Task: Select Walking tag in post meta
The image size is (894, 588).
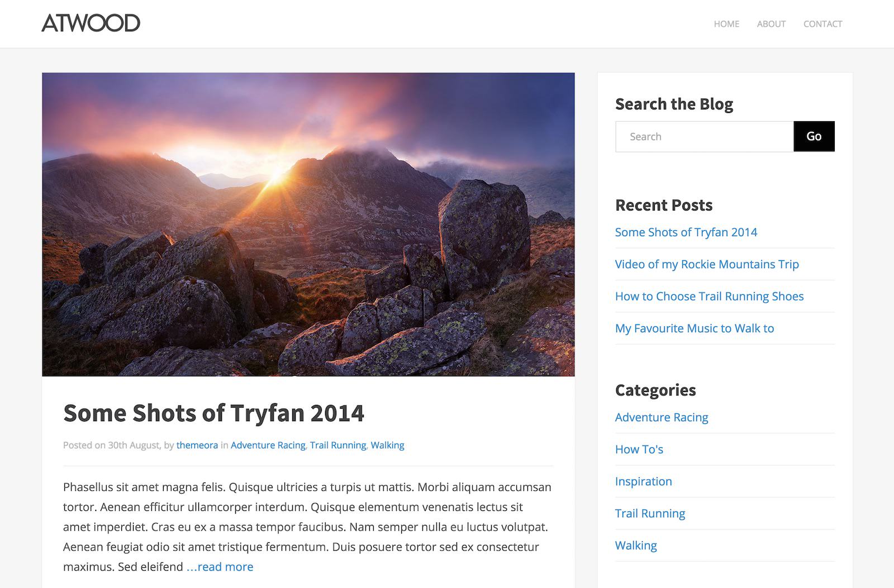Action: pos(387,445)
